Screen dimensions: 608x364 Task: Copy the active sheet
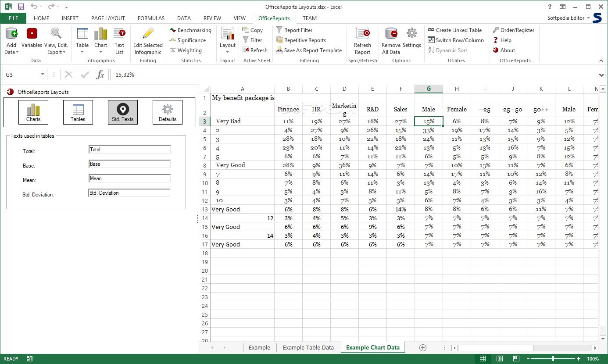(253, 30)
